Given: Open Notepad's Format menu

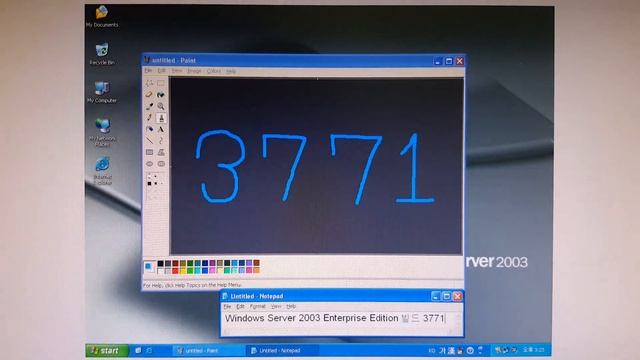Looking at the screenshot, I should (258, 307).
